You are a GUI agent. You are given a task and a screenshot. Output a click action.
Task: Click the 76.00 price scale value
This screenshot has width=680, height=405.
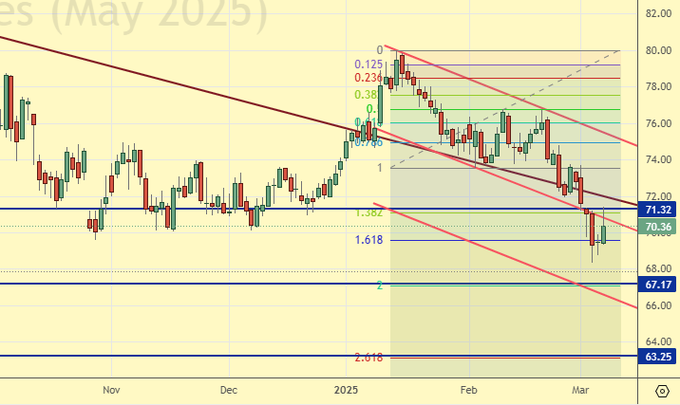(x=657, y=123)
